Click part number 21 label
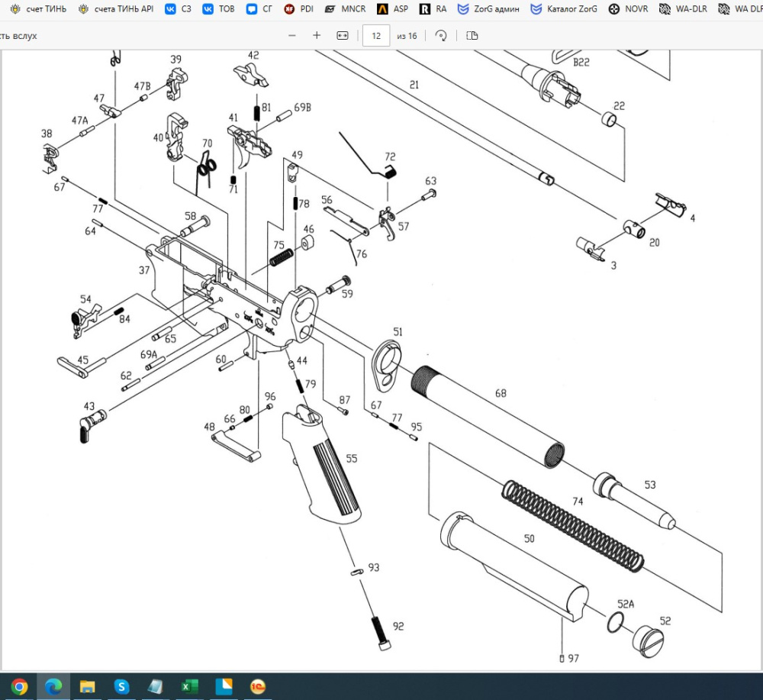This screenshot has width=763, height=700. point(414,85)
